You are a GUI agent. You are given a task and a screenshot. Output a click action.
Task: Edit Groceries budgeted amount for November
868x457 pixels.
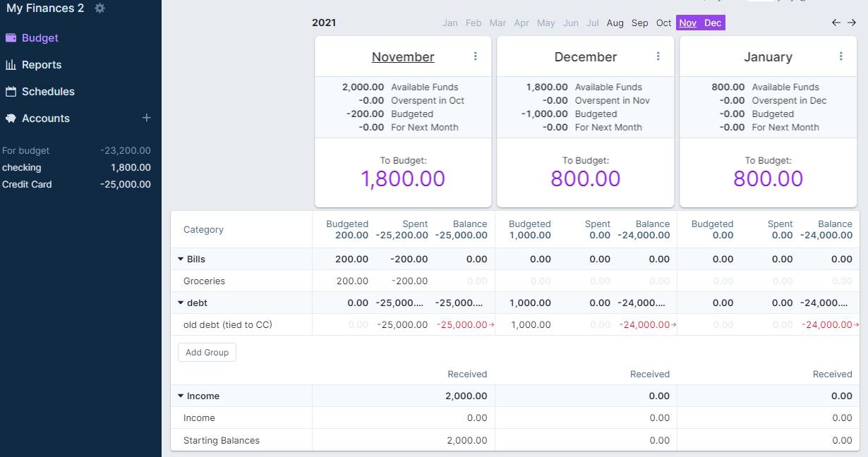[352, 281]
